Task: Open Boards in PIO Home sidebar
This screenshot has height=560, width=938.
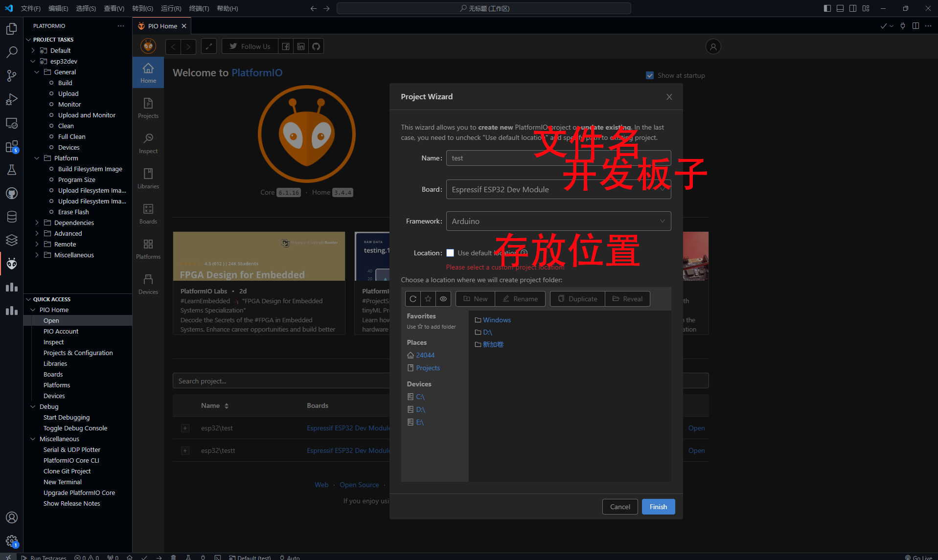Action: [x=148, y=213]
